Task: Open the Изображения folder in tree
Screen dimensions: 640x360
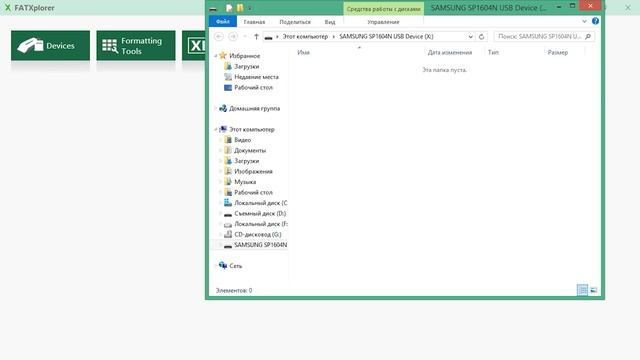Action: (x=253, y=171)
